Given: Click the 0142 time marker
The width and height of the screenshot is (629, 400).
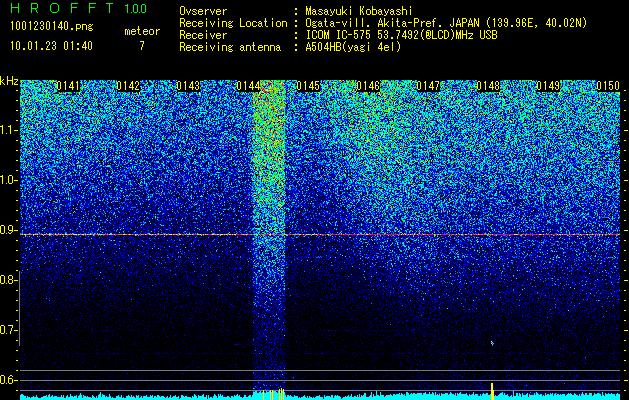Looking at the screenshot, I should tap(128, 86).
